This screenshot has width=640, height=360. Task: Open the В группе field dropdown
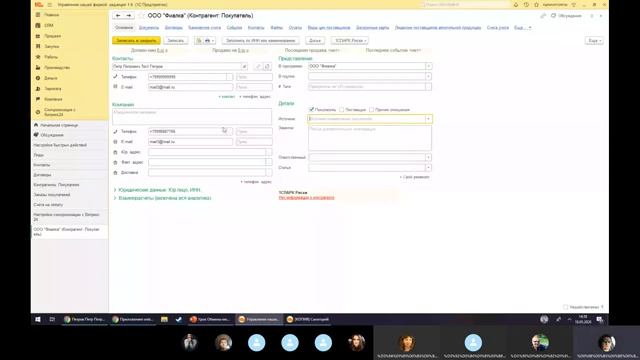(x=429, y=76)
